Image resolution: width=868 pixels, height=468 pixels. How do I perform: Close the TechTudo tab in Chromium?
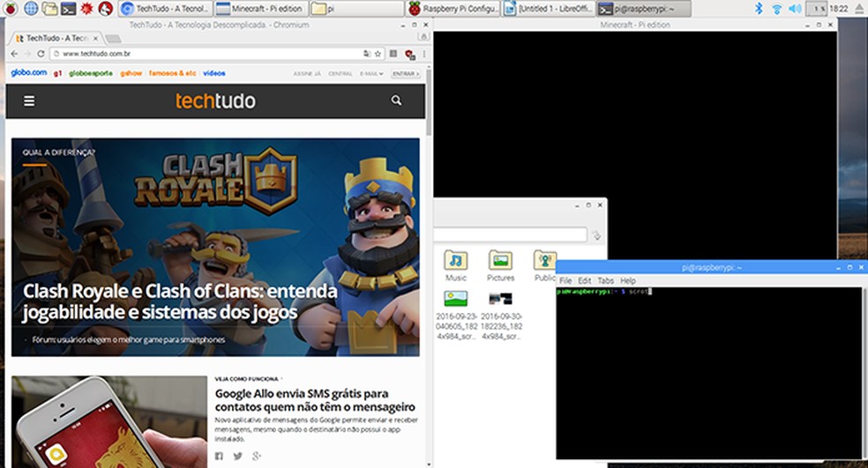[95, 38]
